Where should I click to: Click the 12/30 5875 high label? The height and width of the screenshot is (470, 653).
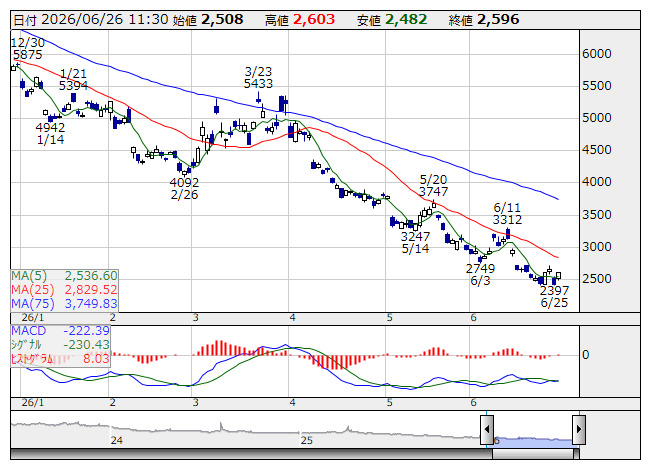[x=27, y=49]
